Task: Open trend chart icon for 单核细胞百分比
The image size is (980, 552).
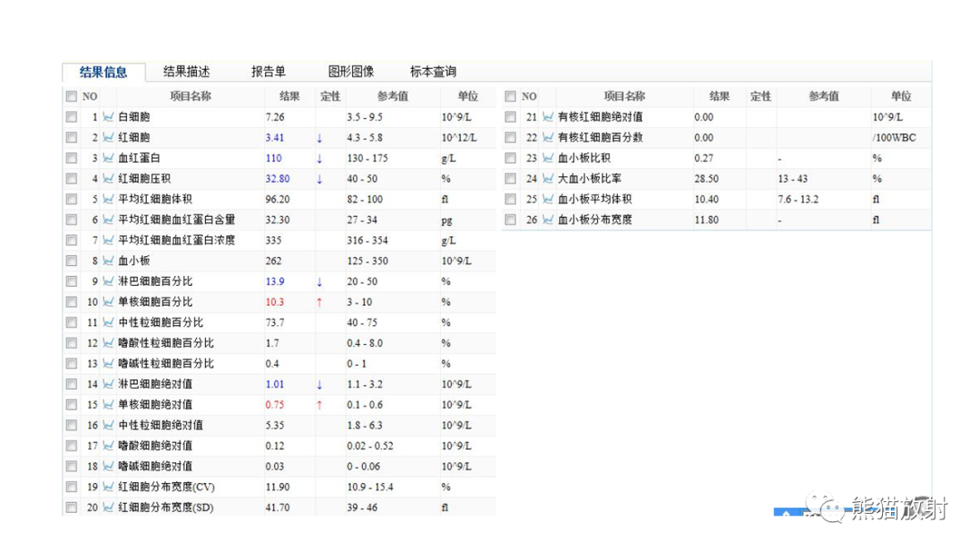Action: point(108,302)
